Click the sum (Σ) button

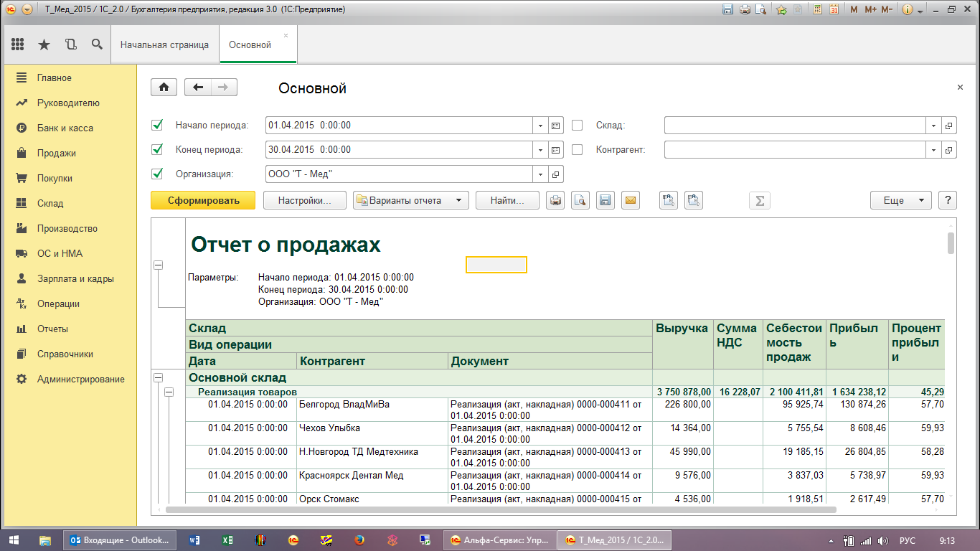coord(759,201)
